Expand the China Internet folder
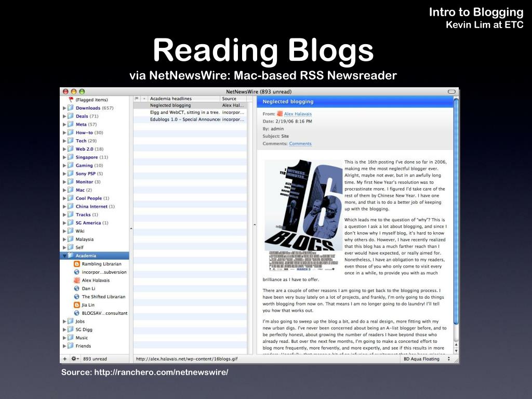 click(64, 206)
